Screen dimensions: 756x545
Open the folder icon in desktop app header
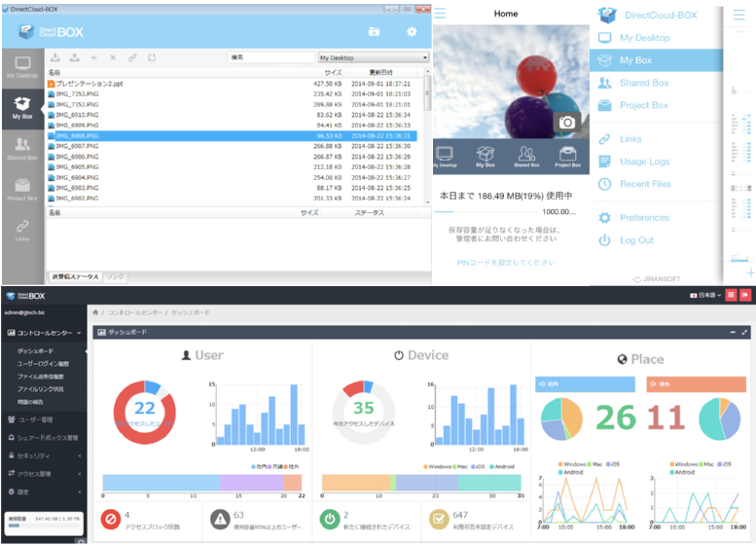(x=375, y=31)
